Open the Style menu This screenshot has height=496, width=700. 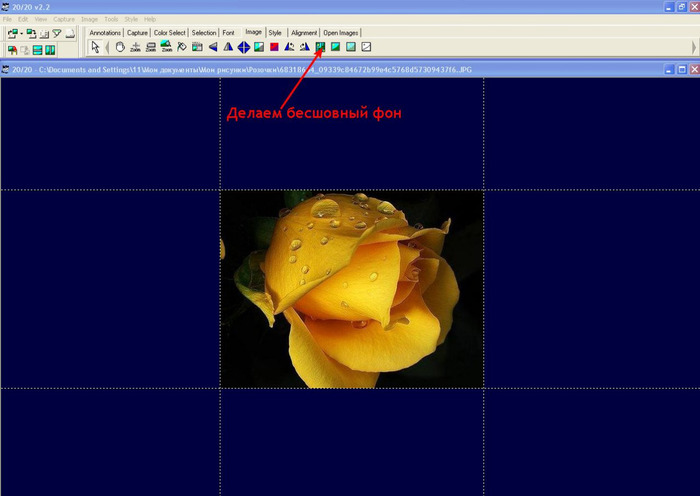tap(131, 19)
